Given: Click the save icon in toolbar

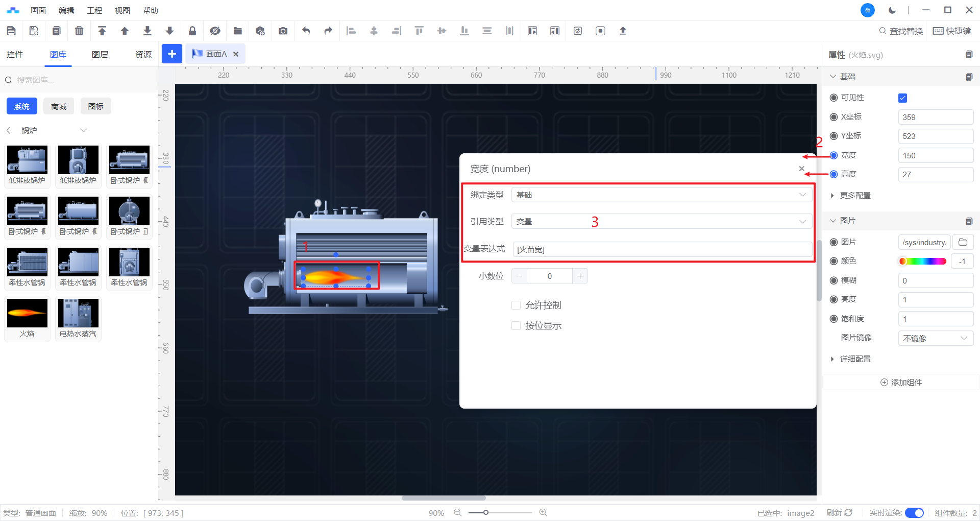Looking at the screenshot, I should pyautogui.click(x=11, y=31).
